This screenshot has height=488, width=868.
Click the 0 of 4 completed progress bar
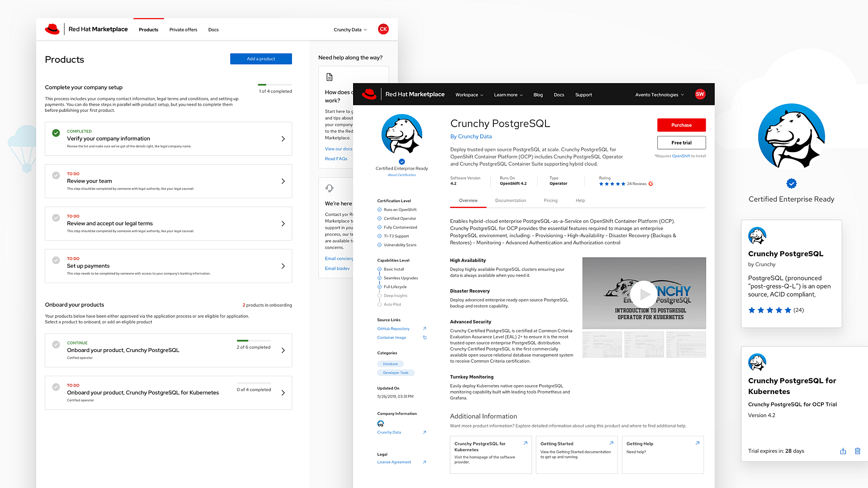pyautogui.click(x=253, y=383)
